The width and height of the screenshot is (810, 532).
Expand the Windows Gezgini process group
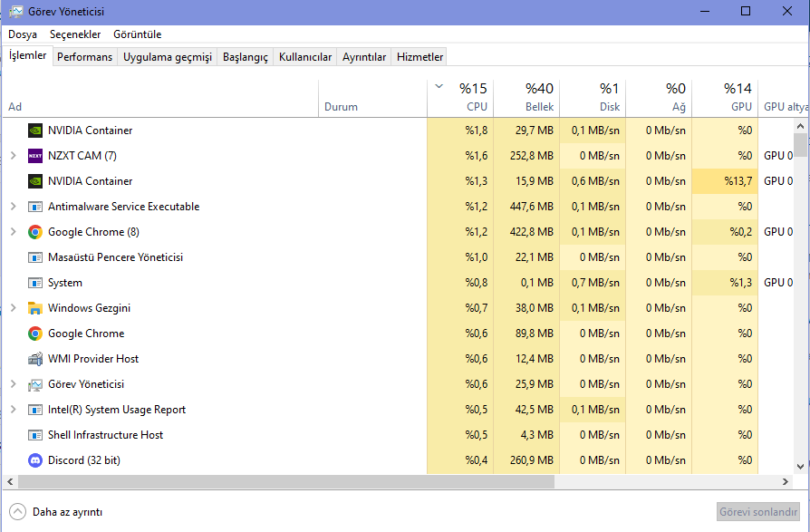tap(14, 308)
